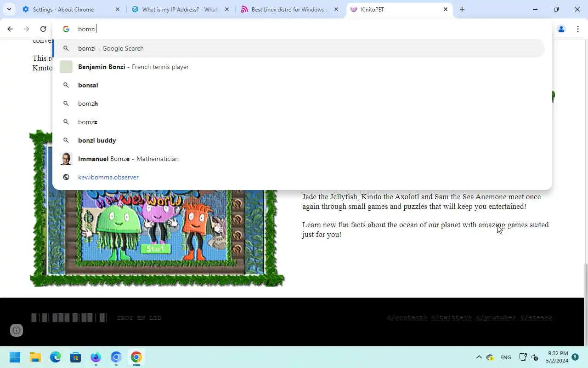
Task: Click the green jellyfish game image
Action: point(119,232)
